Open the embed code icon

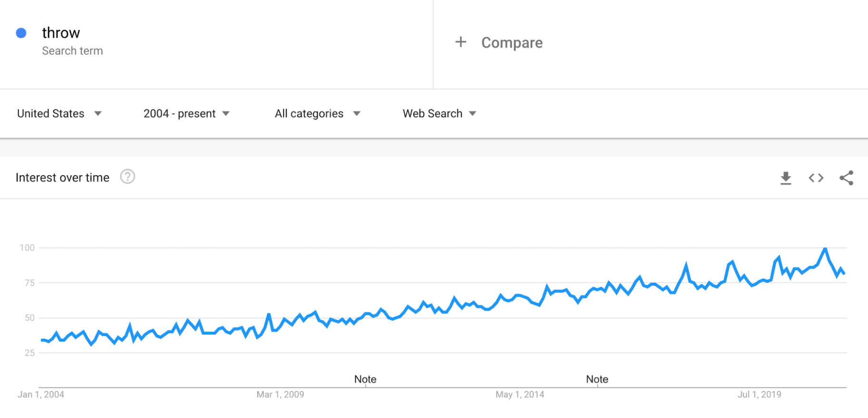(816, 178)
